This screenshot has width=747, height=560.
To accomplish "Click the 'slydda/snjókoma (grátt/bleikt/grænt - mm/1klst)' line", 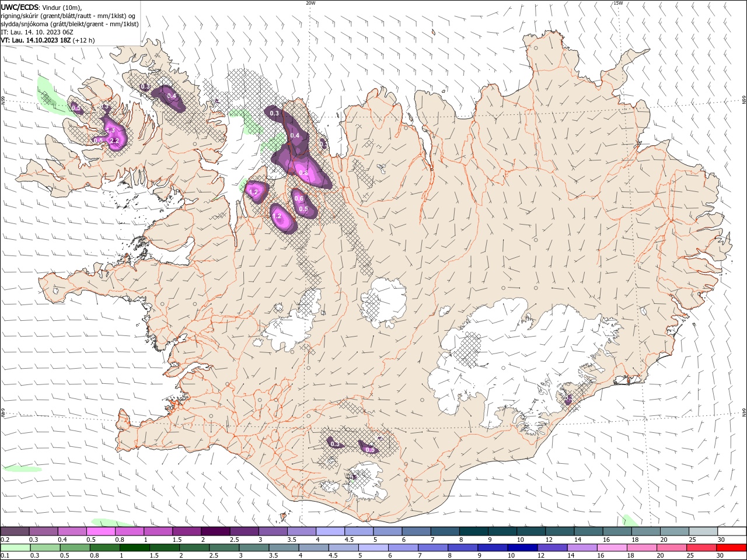I will [x=69, y=24].
